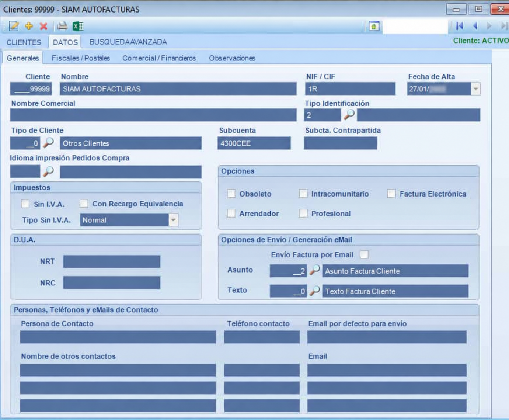Screen dimensions: 509x420
Task: Go to the previous record
Action: (x=475, y=26)
